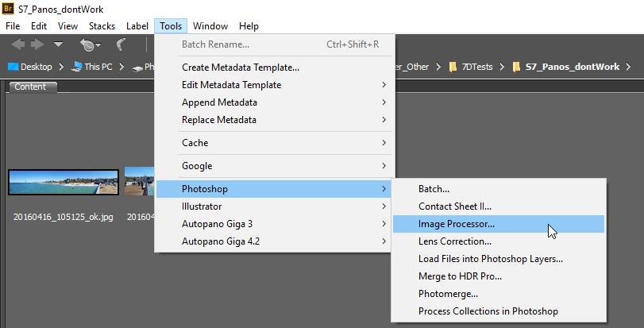Choose Contact Sheet II...
Viewport: 644px width, 328px height.
tap(499, 206)
